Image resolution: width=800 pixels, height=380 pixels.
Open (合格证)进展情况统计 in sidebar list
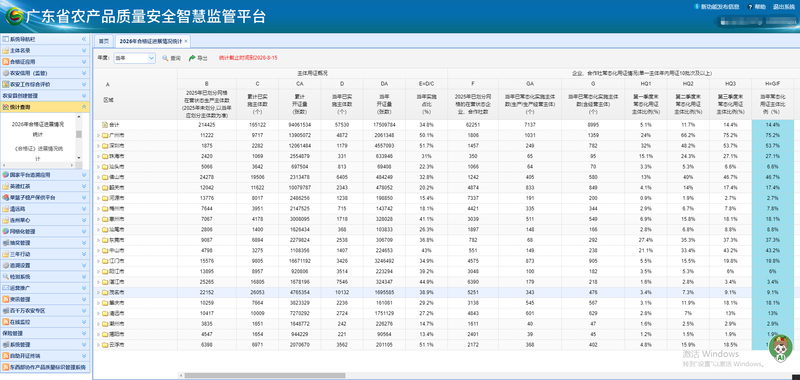coord(38,154)
